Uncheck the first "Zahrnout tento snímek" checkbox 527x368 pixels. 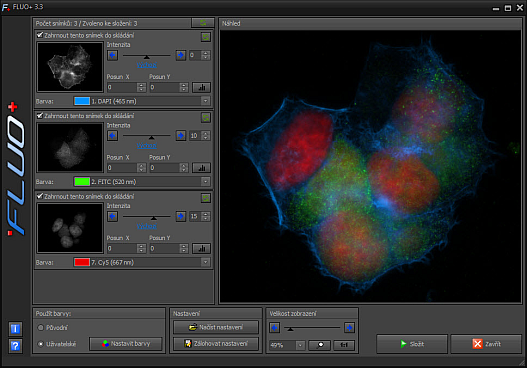point(40,35)
